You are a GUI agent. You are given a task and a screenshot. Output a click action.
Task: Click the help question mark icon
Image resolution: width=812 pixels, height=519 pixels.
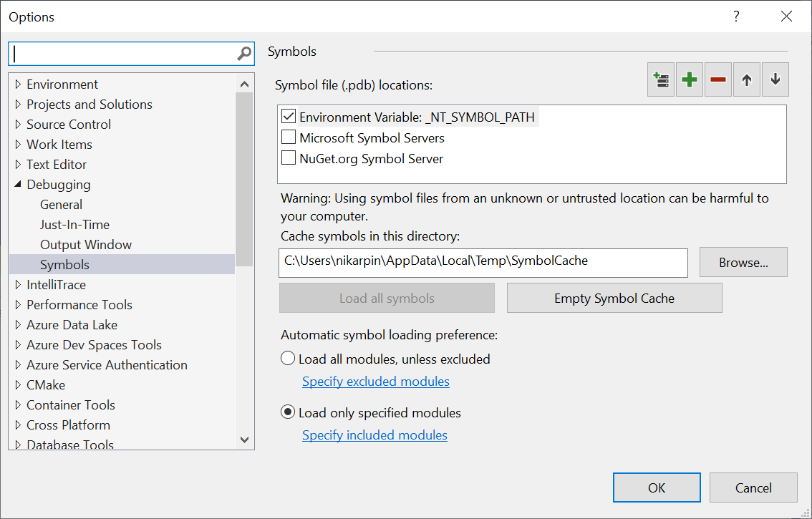(736, 16)
